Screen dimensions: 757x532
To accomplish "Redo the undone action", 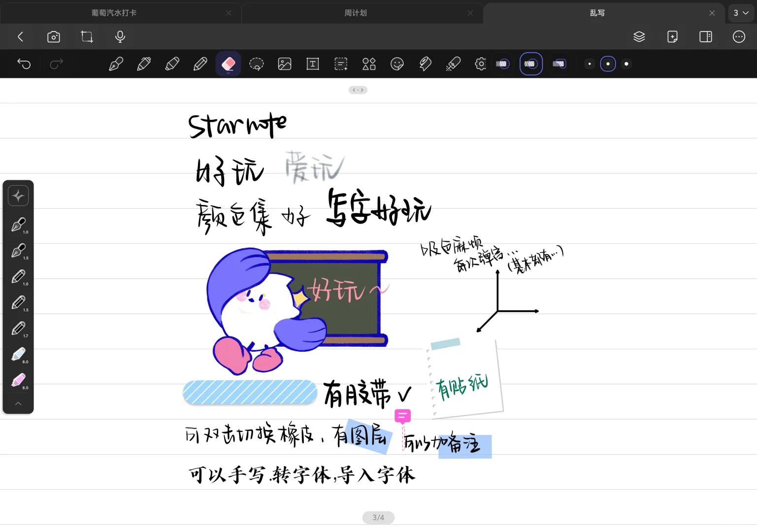I will pos(57,64).
